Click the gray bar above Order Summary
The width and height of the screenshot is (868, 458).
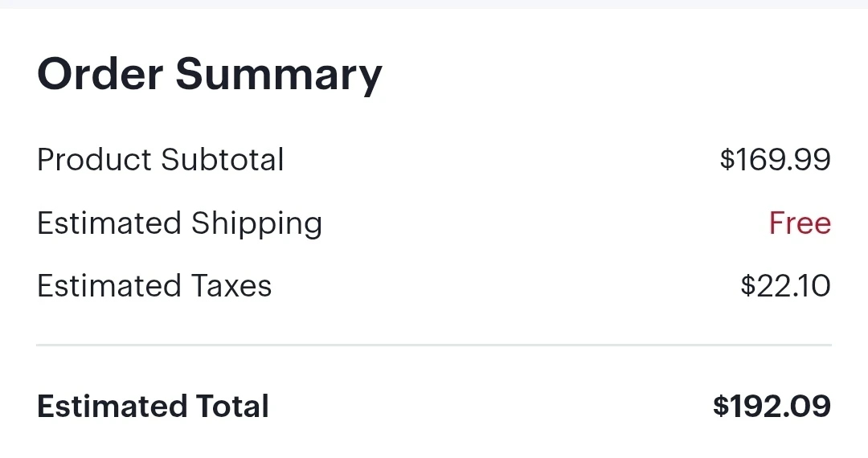434,4
